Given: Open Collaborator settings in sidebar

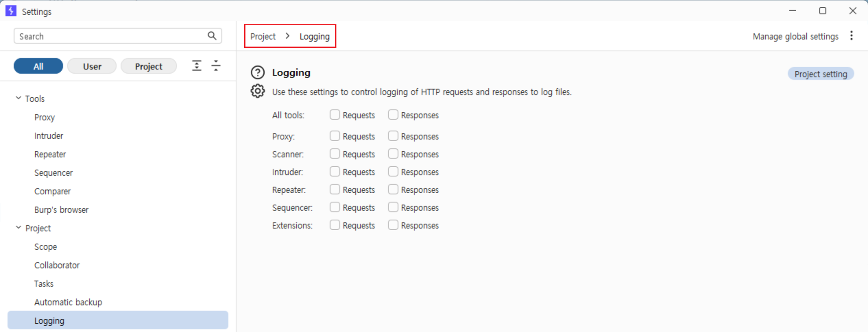Looking at the screenshot, I should pyautogui.click(x=57, y=265).
